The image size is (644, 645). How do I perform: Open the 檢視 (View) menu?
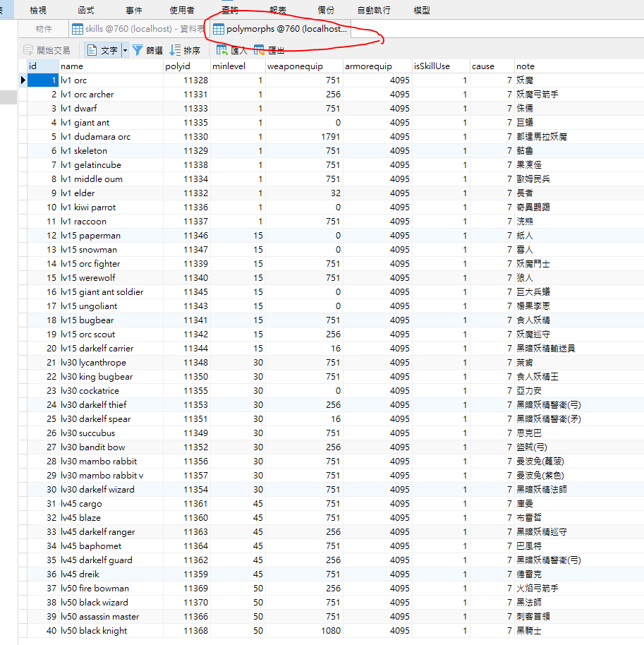coord(38,10)
